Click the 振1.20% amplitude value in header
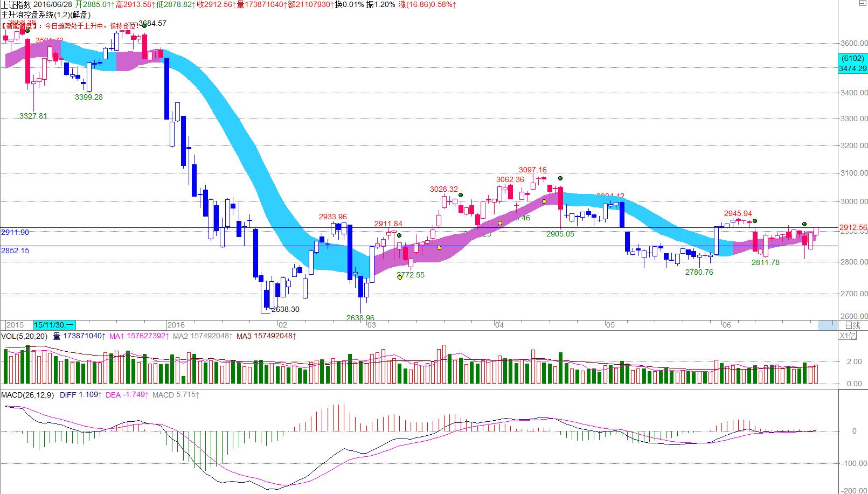This screenshot has height=494, width=868. 380,4
